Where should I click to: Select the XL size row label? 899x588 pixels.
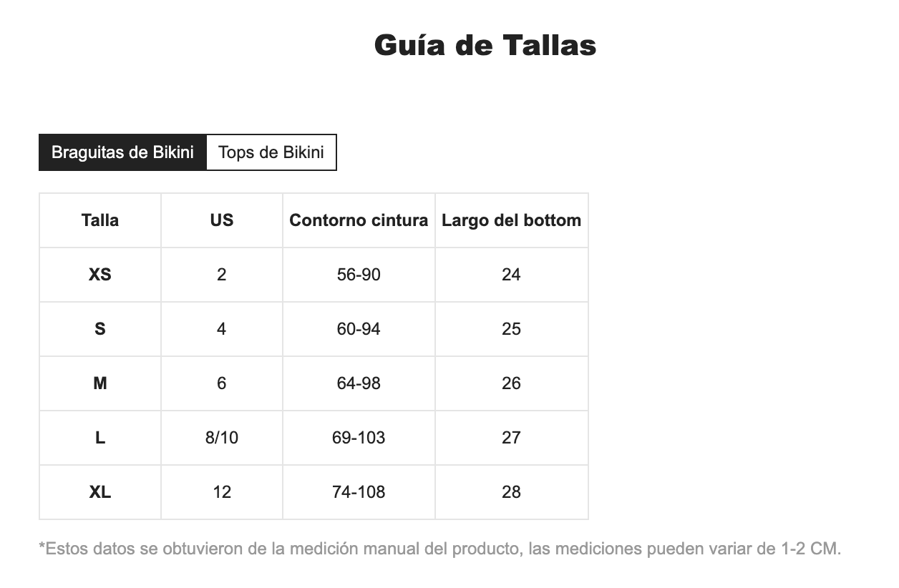click(x=100, y=492)
